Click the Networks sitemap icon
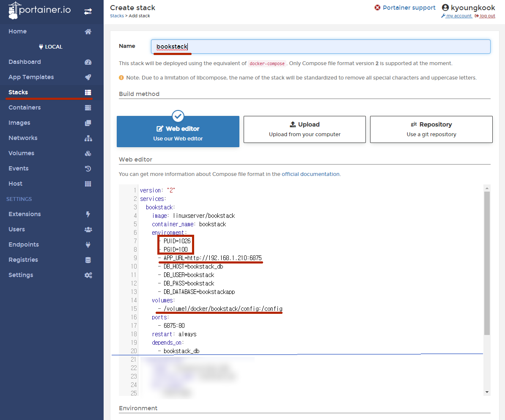Viewport: 505px width, 420px height. coord(88,138)
